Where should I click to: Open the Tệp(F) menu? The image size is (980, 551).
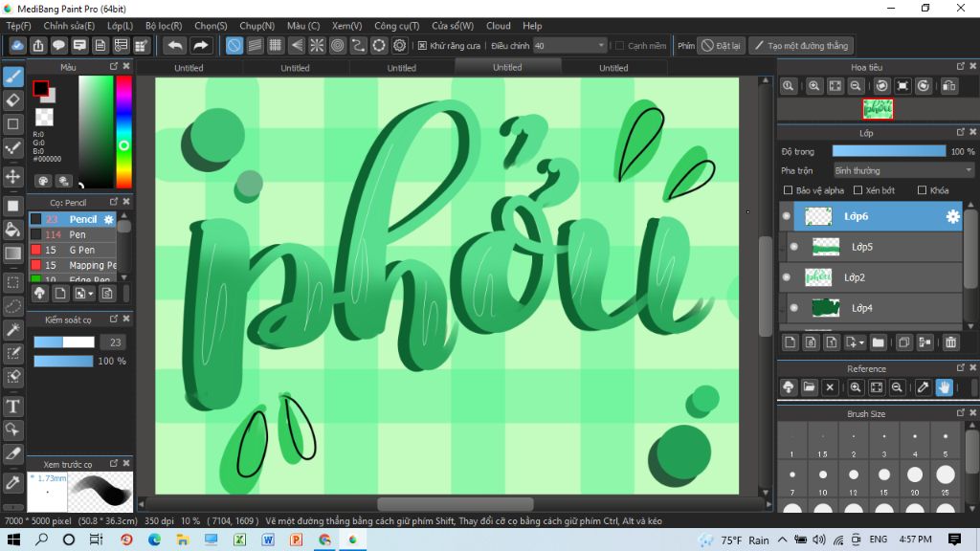(18, 26)
